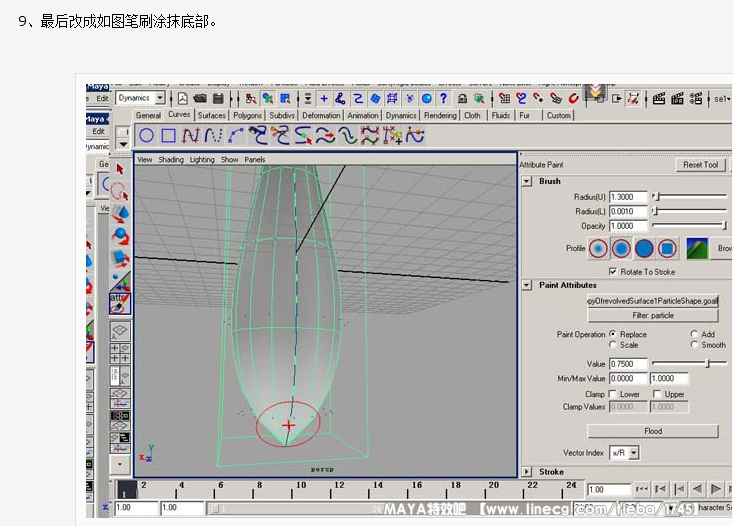The width and height of the screenshot is (733, 526).
Task: Pick the arrow Select tool in toolbox
Action: [120, 169]
